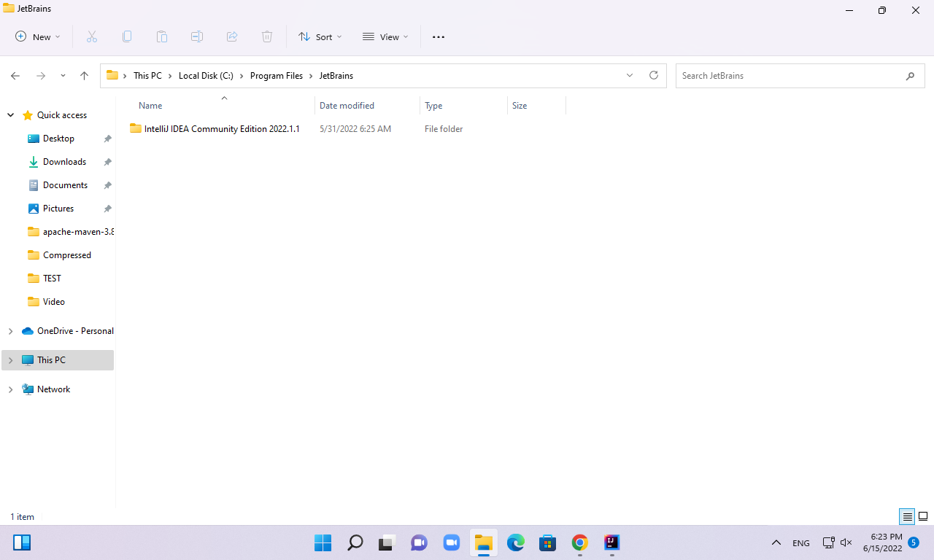Image resolution: width=934 pixels, height=560 pixels.
Task: Sort by Name column header
Action: click(x=222, y=106)
